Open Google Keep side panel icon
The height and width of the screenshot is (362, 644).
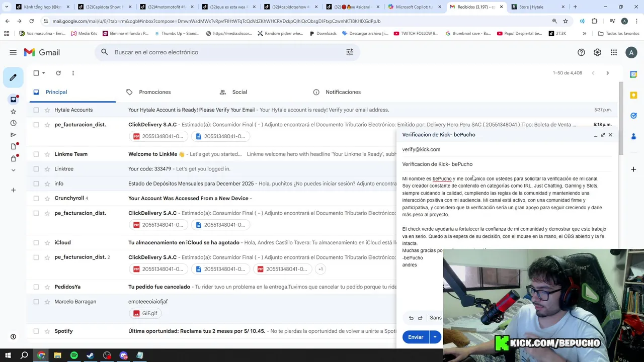pyautogui.click(x=633, y=95)
